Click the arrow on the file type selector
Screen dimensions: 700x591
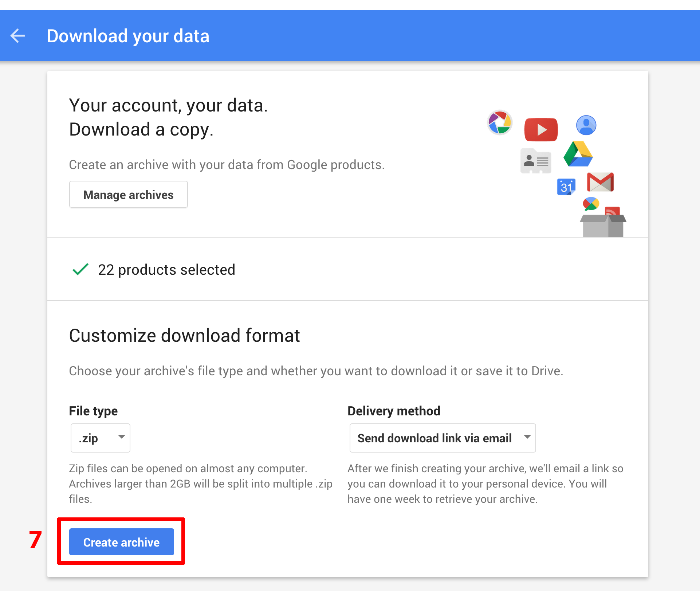[122, 437]
